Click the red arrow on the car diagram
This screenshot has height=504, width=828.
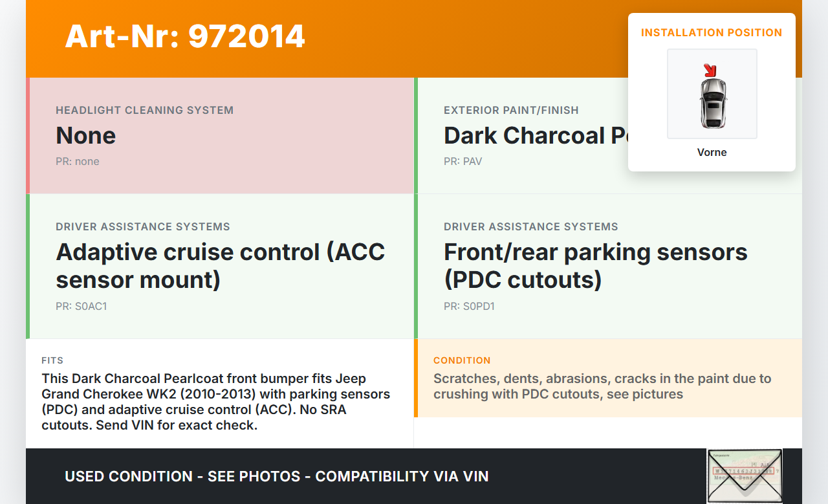coord(710,71)
